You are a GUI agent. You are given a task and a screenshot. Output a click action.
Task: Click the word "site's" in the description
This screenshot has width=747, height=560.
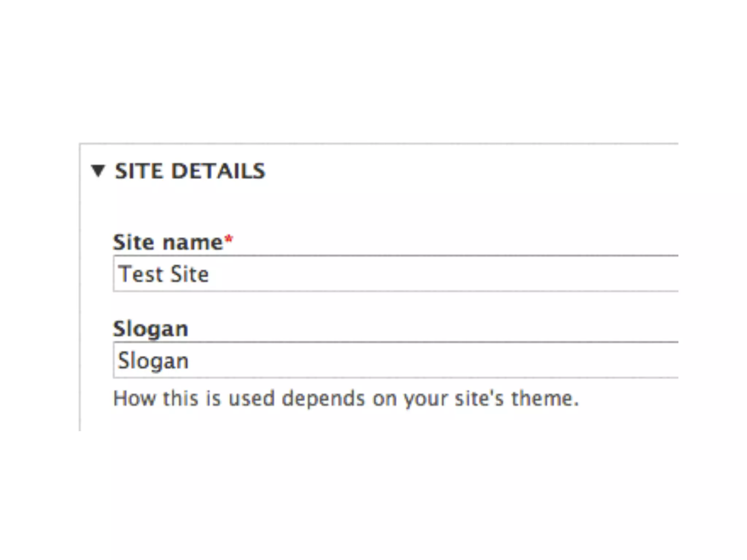point(479,398)
